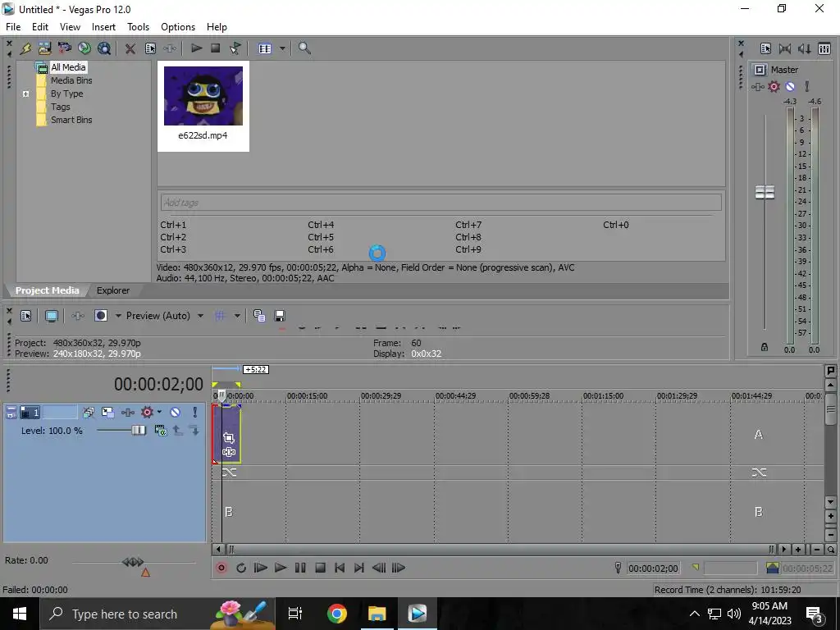Open Master automation settings gear icon

(774, 86)
